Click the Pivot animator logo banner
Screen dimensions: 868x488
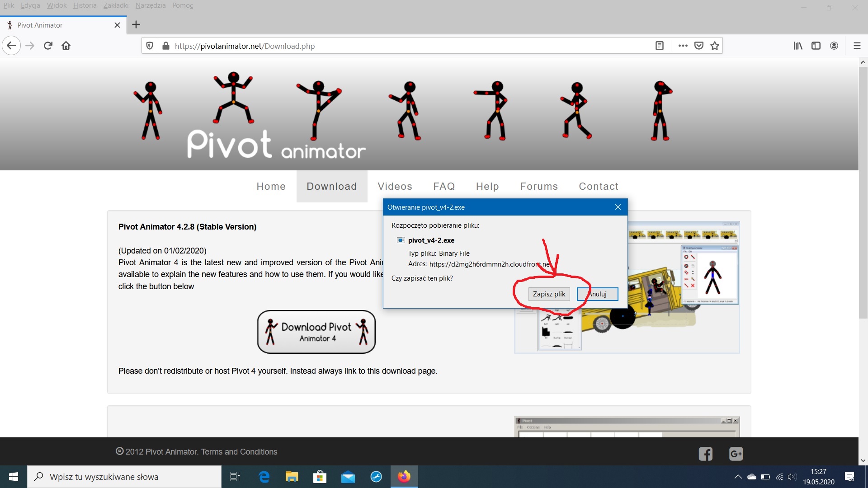(x=277, y=145)
